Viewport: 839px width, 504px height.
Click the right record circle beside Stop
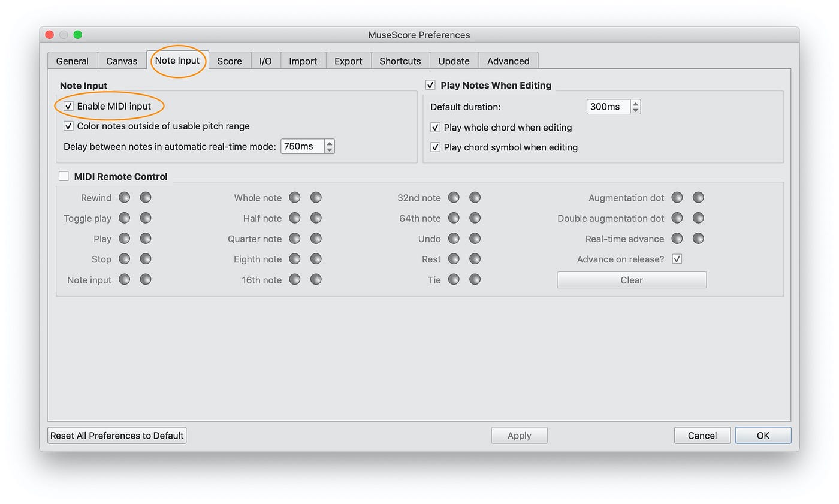pyautogui.click(x=146, y=259)
